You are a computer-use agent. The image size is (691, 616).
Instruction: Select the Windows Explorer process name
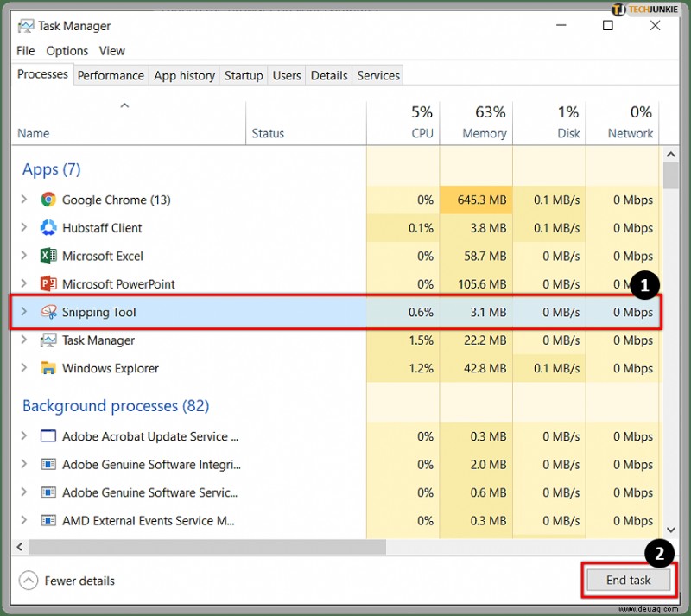click(x=111, y=368)
